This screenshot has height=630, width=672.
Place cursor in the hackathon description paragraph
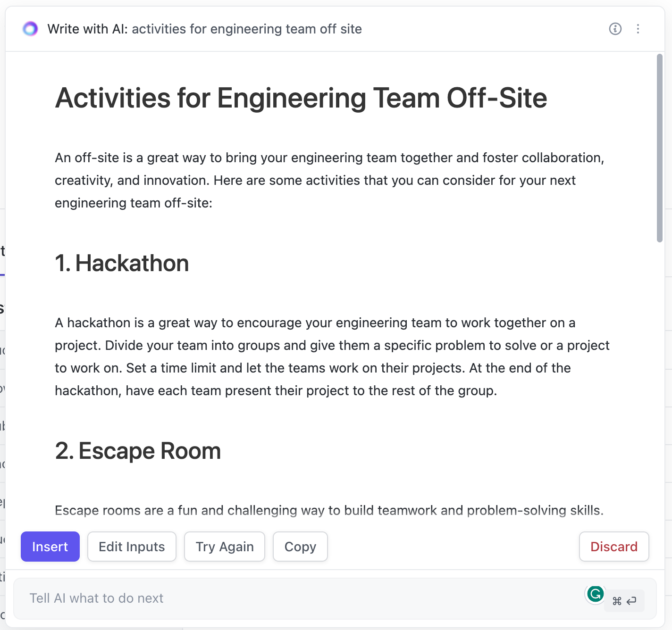pyautogui.click(x=332, y=356)
